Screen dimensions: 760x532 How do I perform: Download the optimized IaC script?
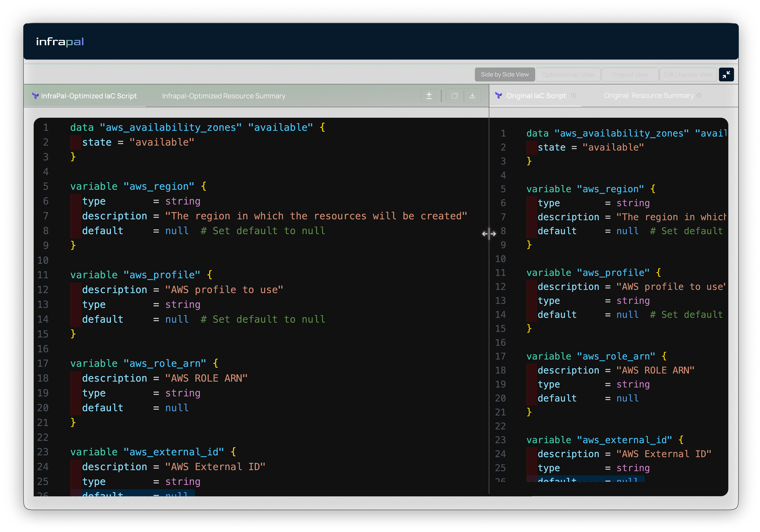pyautogui.click(x=472, y=96)
